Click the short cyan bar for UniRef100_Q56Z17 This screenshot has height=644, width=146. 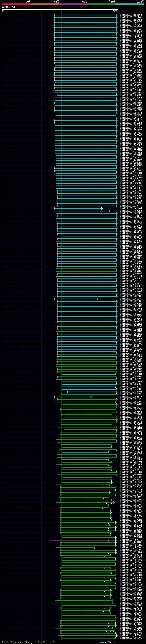click(73, 397)
